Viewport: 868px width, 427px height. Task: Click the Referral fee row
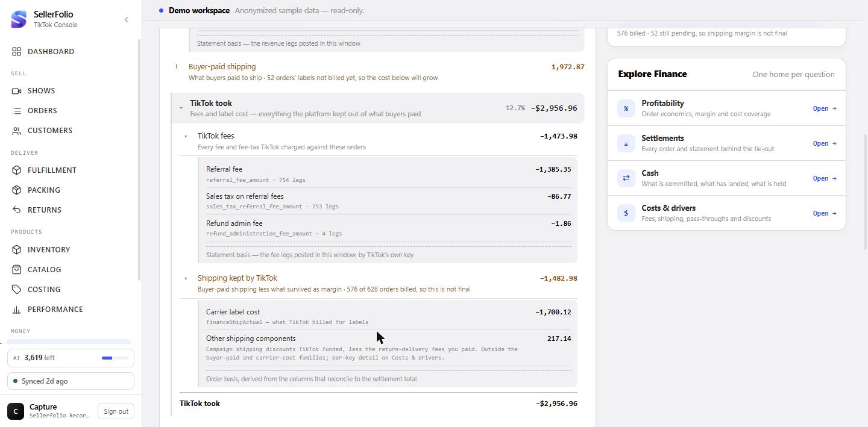[388, 174]
